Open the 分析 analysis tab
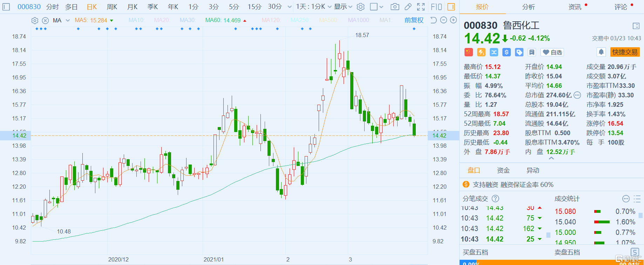This screenshot has width=644, height=265. pos(528,7)
